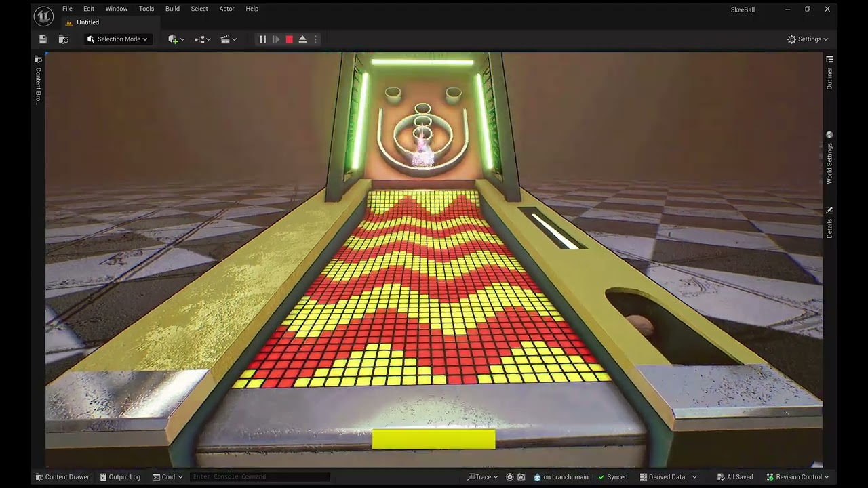This screenshot has height=488, width=868.
Task: Open the Revision Control menu
Action: [x=797, y=477]
